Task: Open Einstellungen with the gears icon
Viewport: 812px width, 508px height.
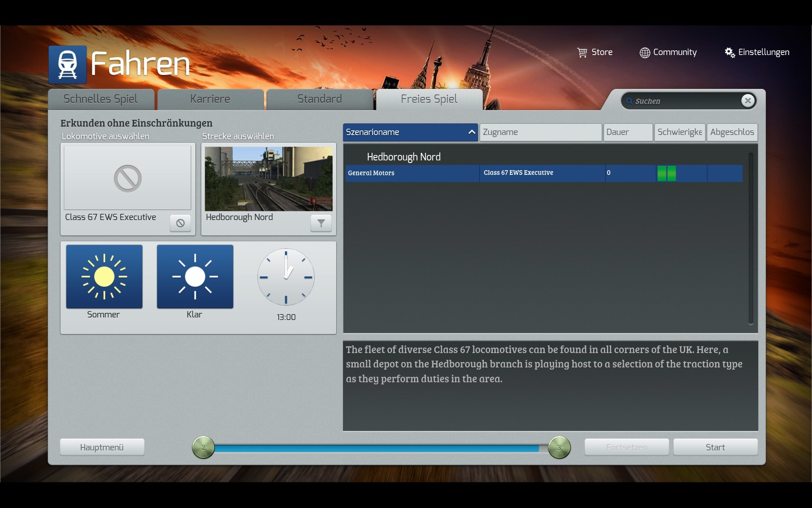Action: pyautogui.click(x=730, y=52)
